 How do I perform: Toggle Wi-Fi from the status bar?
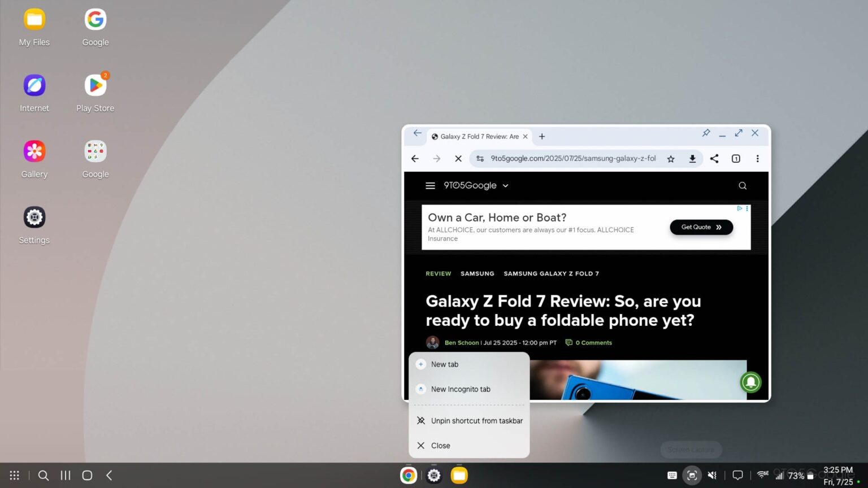pos(762,475)
